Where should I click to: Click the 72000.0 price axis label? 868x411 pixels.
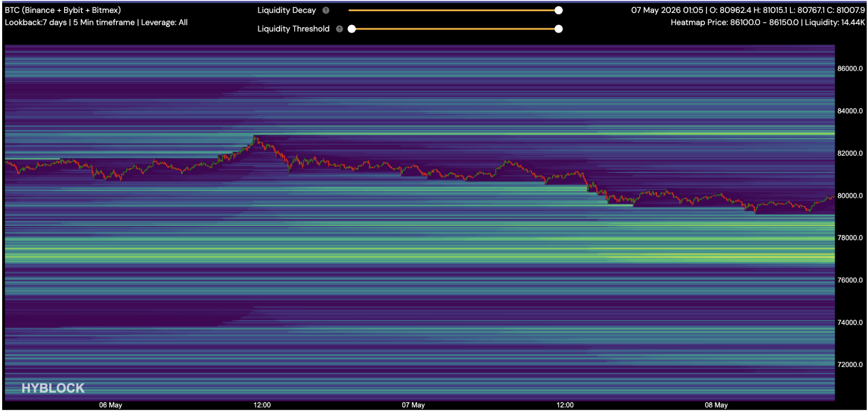point(850,365)
